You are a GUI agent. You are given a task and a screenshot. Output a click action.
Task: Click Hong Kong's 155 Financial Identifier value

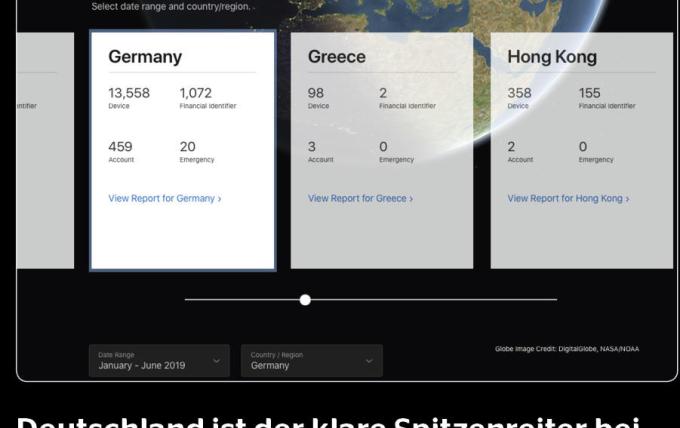[589, 93]
